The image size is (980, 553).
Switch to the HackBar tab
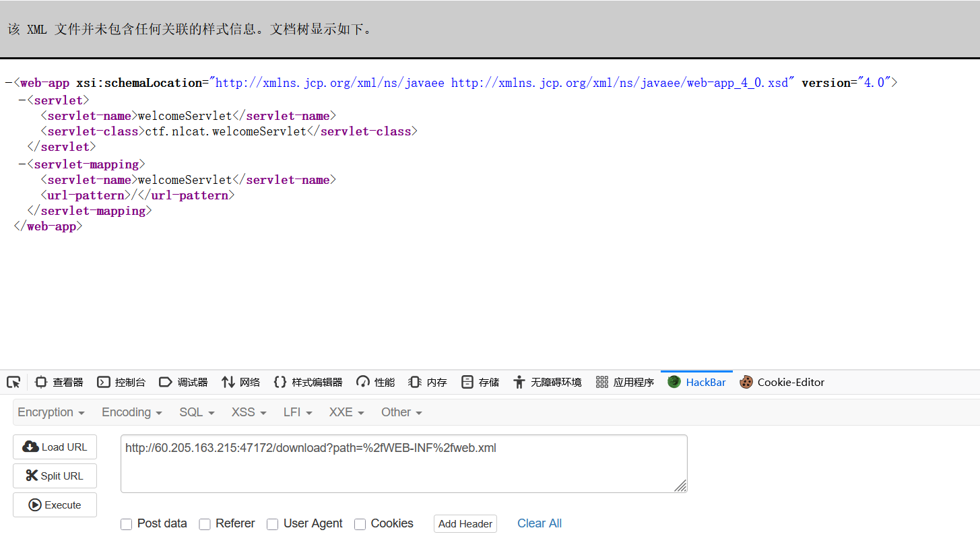pos(696,382)
